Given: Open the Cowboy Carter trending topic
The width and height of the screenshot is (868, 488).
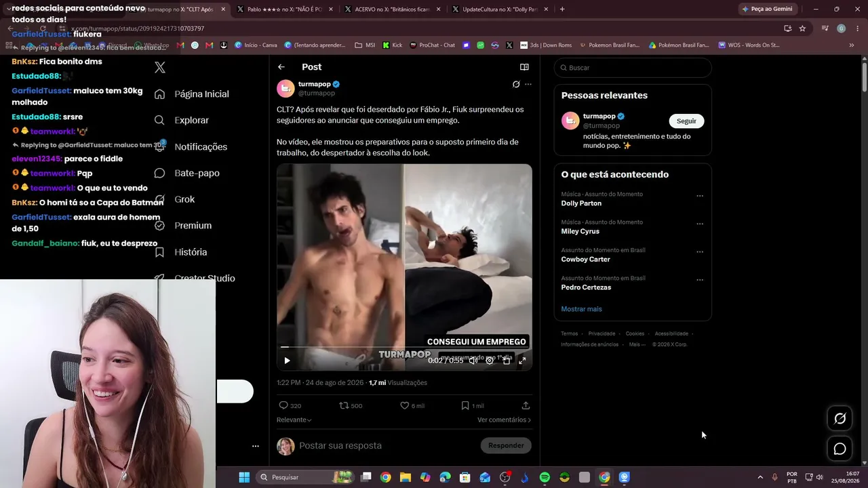Looking at the screenshot, I should tap(586, 260).
